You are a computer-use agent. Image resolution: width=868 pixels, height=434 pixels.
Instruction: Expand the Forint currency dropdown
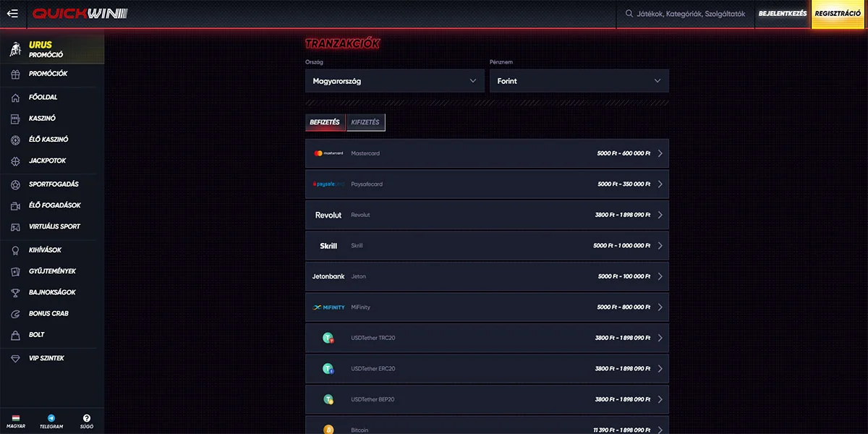pyautogui.click(x=579, y=80)
